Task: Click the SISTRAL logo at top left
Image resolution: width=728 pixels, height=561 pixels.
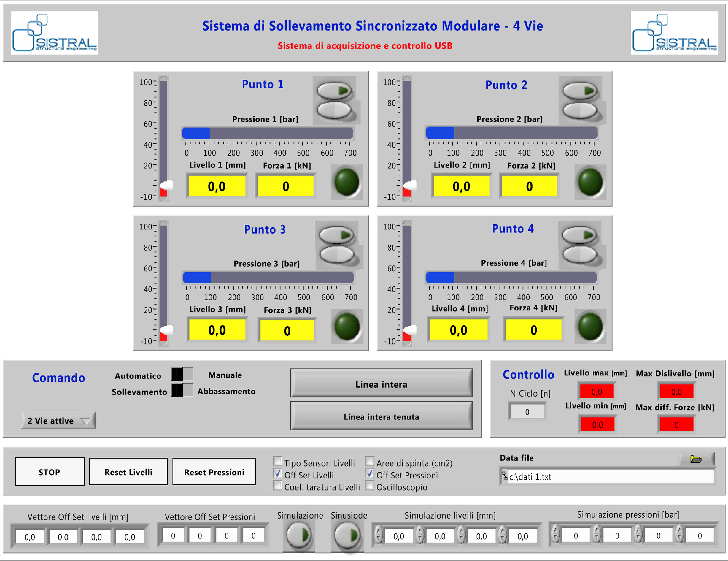Action: click(x=54, y=33)
